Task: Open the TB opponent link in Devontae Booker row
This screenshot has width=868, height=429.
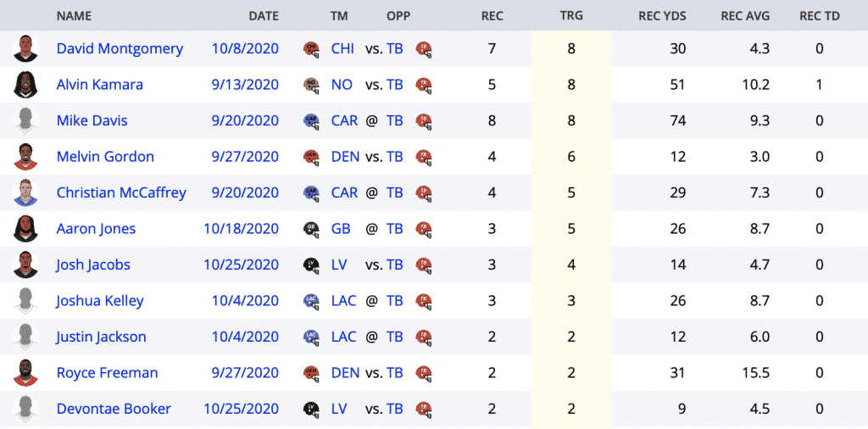Action: click(x=395, y=409)
